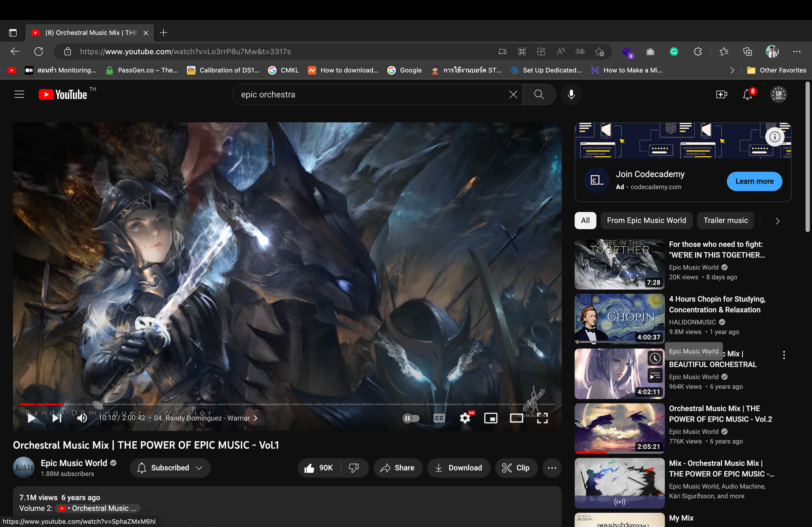812x527 pixels.
Task: Add BEAUTIFUL ORCHESTRAL video to queue
Action: coord(655,376)
